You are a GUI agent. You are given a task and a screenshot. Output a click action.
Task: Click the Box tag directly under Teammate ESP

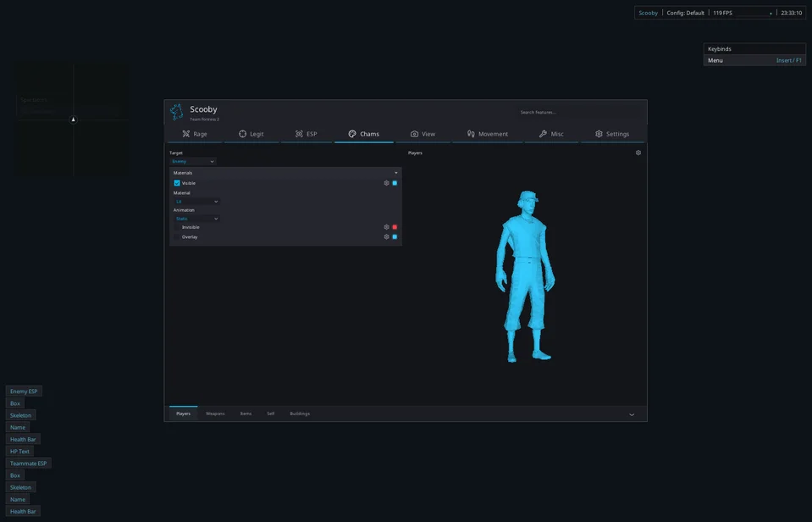(x=15, y=475)
